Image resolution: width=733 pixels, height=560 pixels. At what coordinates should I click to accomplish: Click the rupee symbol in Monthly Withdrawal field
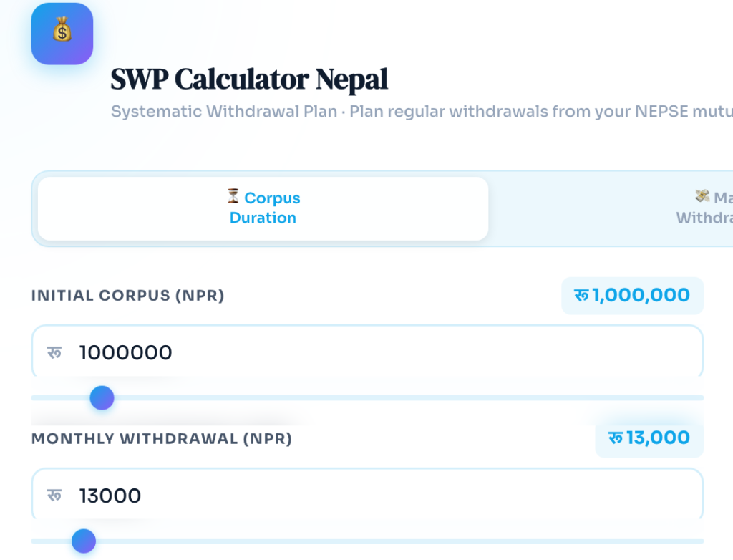54,496
